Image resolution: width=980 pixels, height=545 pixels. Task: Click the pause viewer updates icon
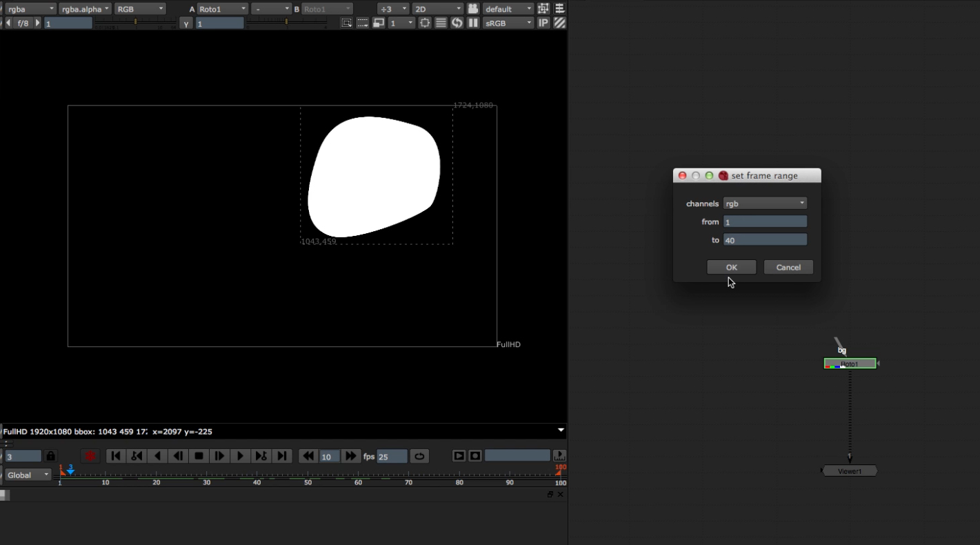473,23
